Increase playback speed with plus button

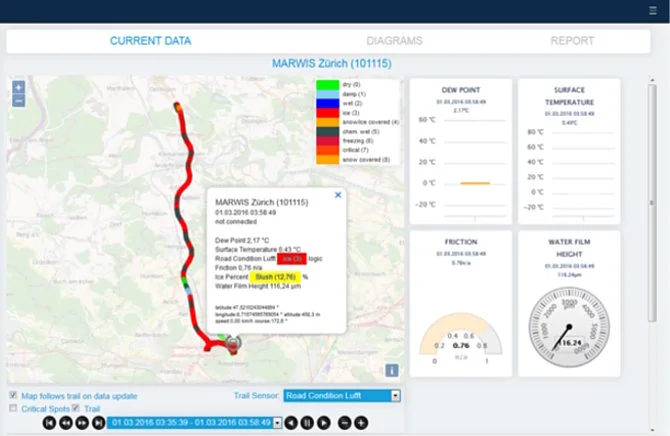[361, 423]
